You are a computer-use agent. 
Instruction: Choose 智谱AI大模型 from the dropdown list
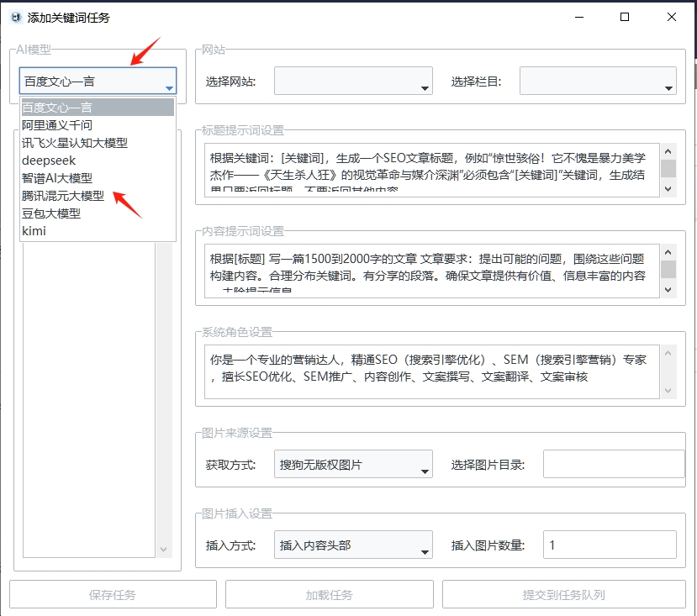pyautogui.click(x=98, y=178)
